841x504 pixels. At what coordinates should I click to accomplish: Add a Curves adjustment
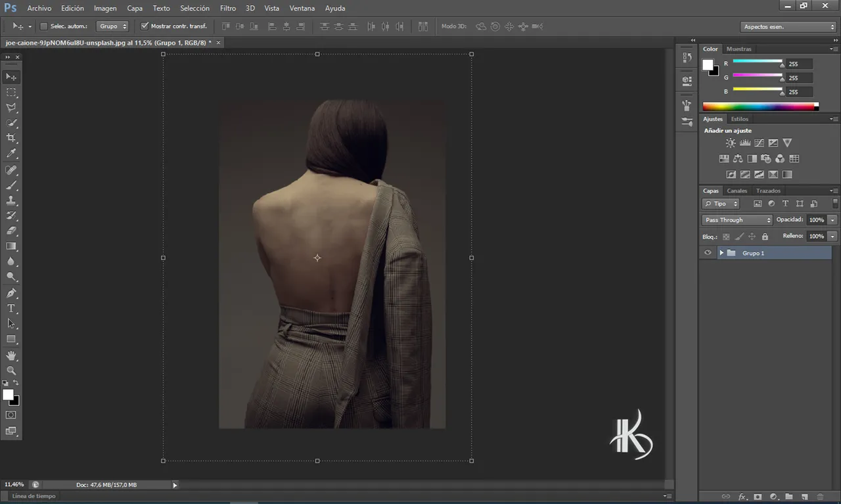point(759,143)
